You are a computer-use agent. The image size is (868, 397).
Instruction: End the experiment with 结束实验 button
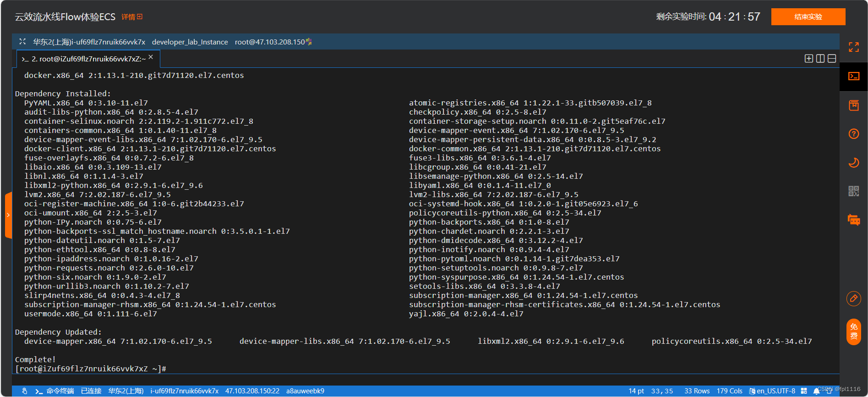pos(808,17)
